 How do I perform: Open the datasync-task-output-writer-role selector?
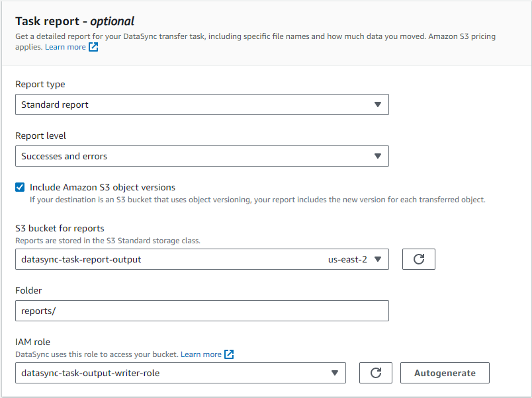pyautogui.click(x=179, y=373)
